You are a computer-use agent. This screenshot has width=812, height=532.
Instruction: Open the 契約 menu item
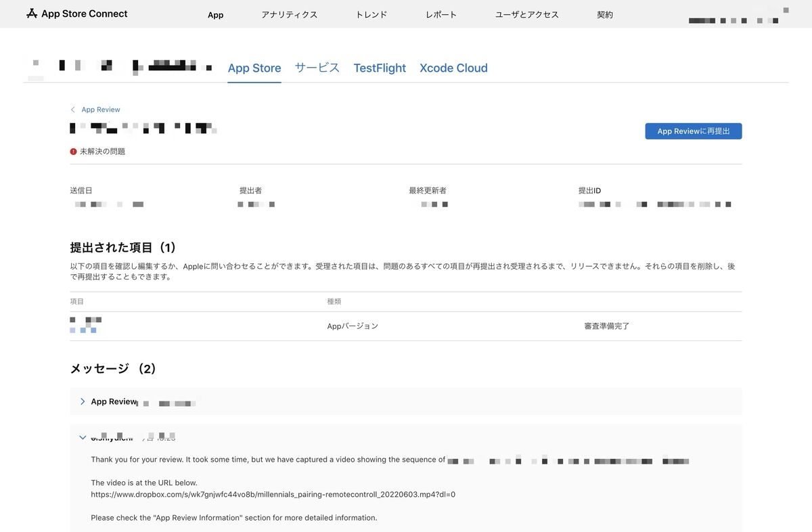[x=605, y=15]
